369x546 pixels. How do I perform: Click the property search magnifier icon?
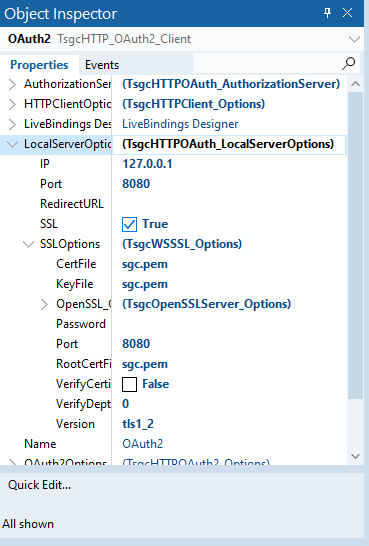pyautogui.click(x=348, y=63)
